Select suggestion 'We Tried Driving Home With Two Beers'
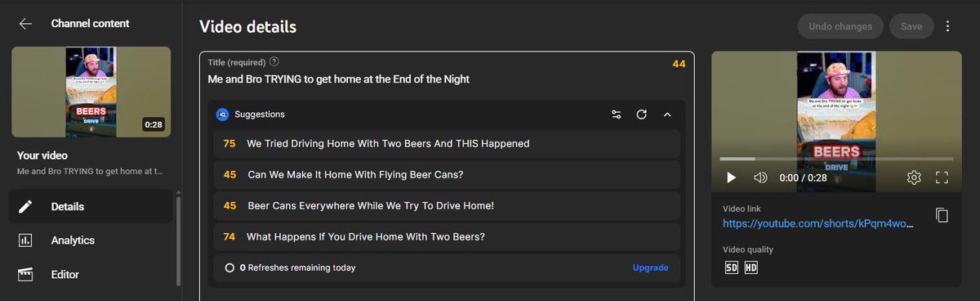Viewport: 980px width, 301px height. tap(447, 143)
